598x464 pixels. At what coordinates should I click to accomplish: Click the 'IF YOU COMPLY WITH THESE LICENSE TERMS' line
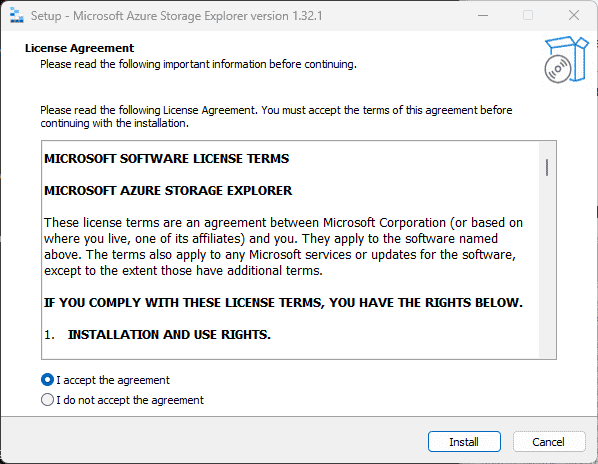point(283,302)
